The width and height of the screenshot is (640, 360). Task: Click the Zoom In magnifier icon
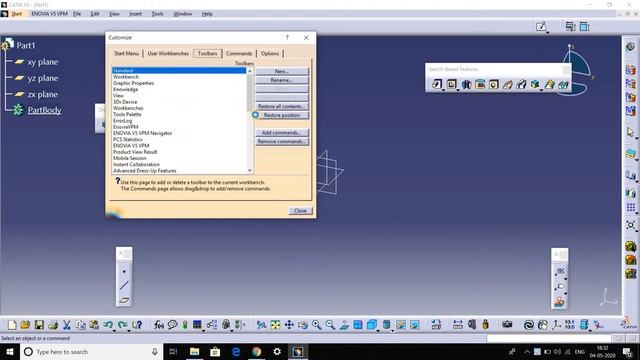[x=316, y=325]
